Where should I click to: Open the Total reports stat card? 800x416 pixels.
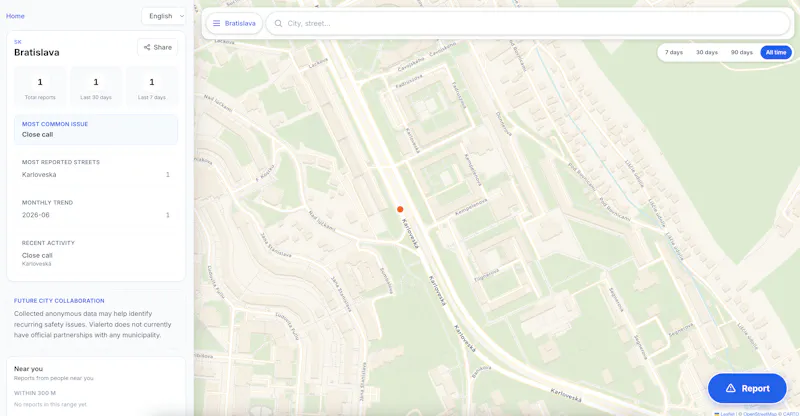click(40, 87)
